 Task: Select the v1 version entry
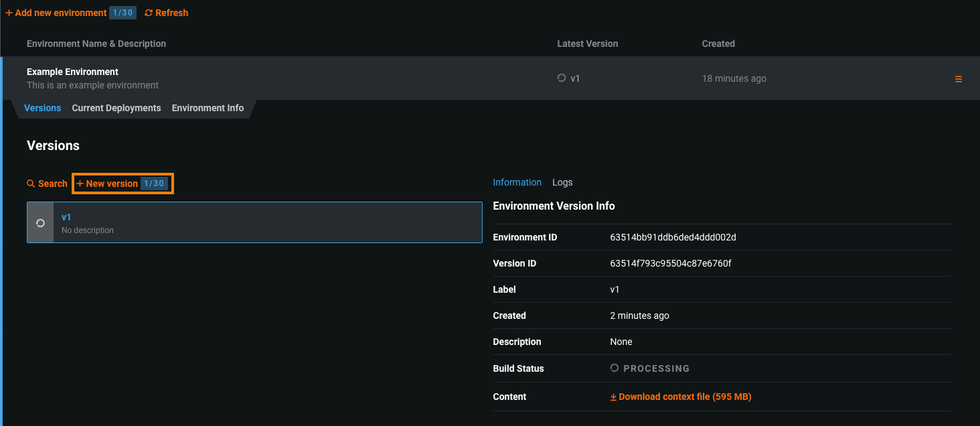pos(268,222)
